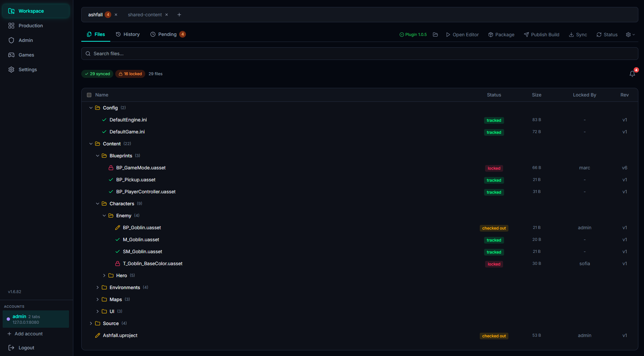Viewport: 644px width, 356px height.
Task: Click the Open Editor button
Action: (462, 35)
